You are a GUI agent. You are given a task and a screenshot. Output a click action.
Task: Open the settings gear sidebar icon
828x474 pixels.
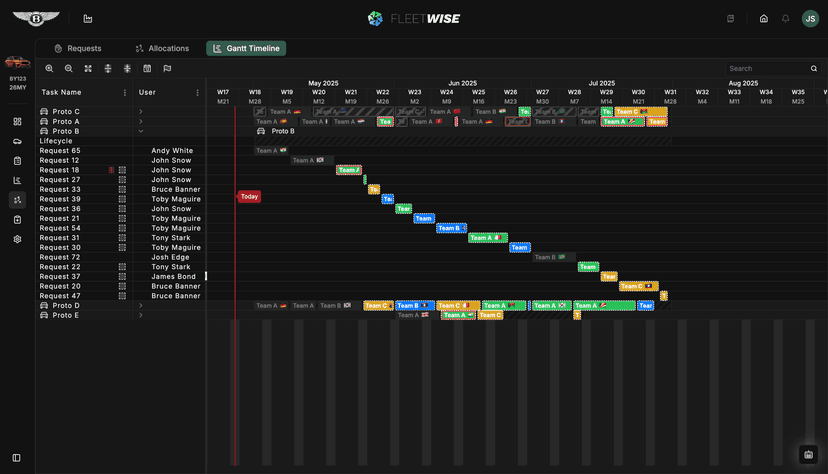pos(17,239)
